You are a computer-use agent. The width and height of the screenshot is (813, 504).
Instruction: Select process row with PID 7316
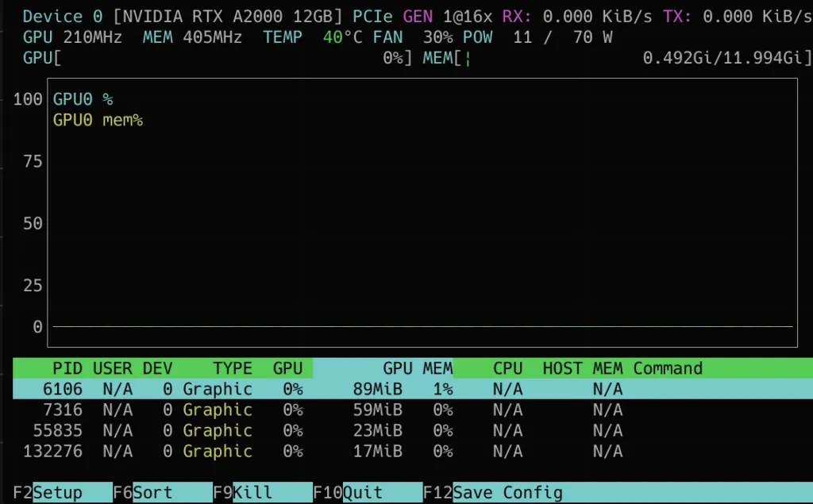point(413,410)
